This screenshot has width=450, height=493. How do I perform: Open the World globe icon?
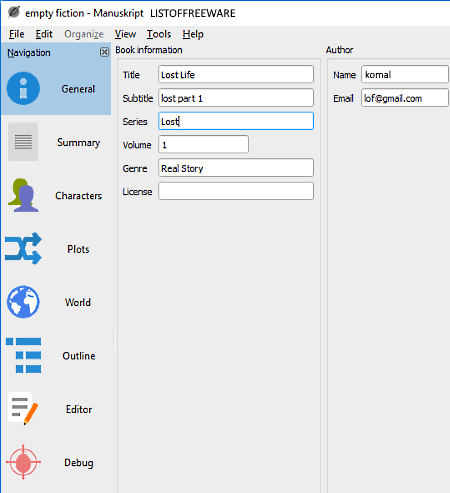click(x=23, y=302)
